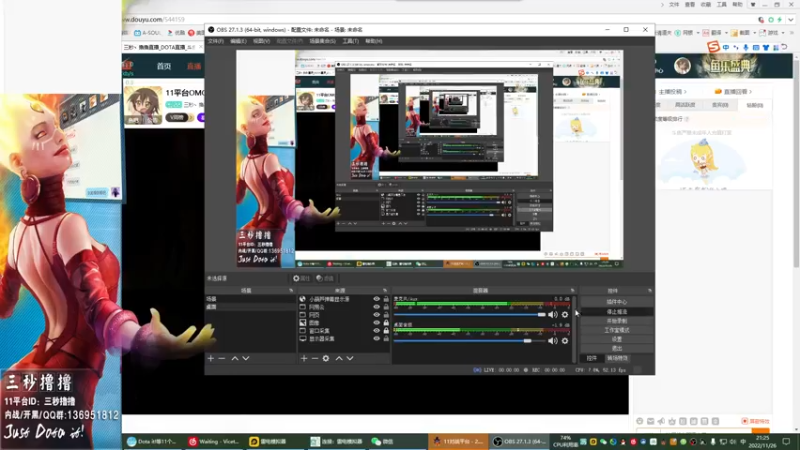Image resolution: width=800 pixels, height=450 pixels.
Task: Open OBS 文件(F) menu
Action: 216,41
